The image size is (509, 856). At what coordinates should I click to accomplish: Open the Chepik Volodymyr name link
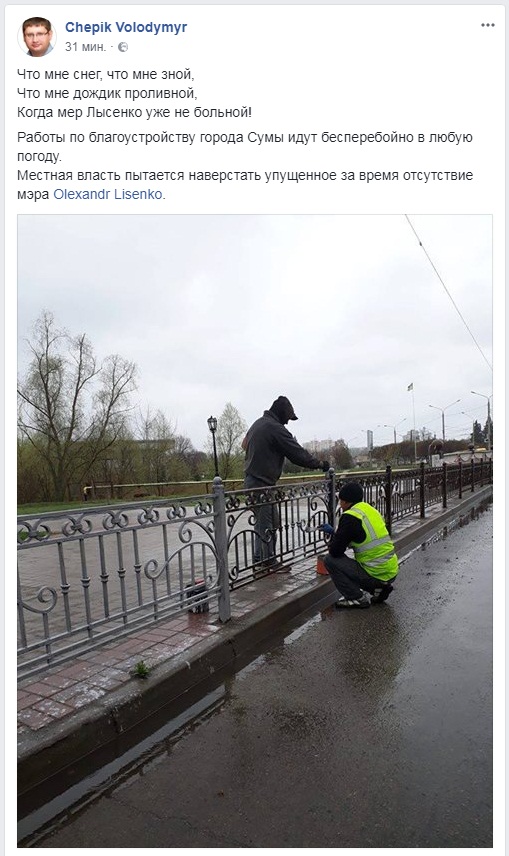pyautogui.click(x=126, y=27)
